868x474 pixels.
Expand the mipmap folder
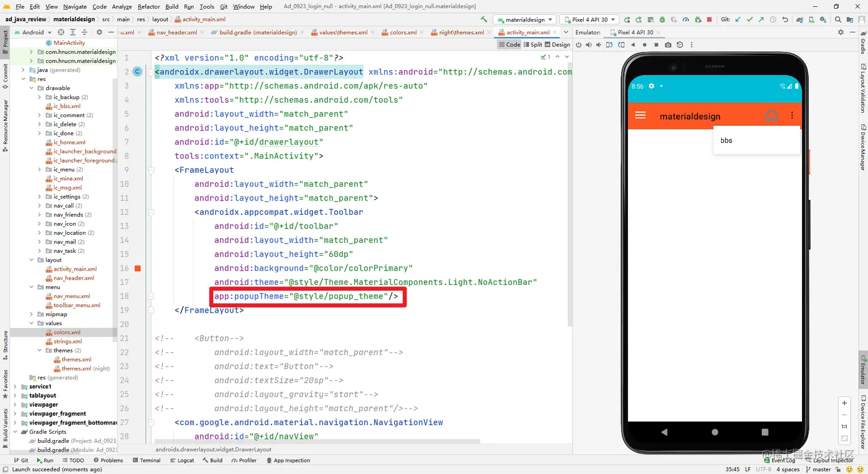(32, 314)
